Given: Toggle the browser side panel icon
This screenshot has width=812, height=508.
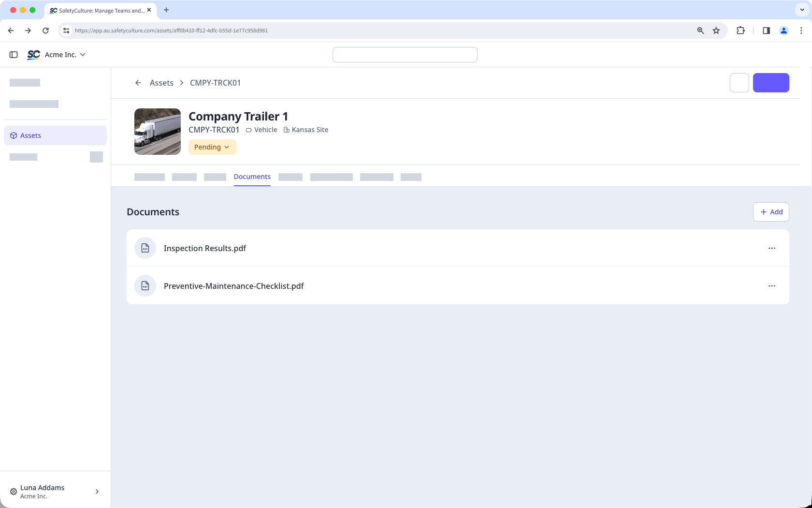Looking at the screenshot, I should (766, 30).
